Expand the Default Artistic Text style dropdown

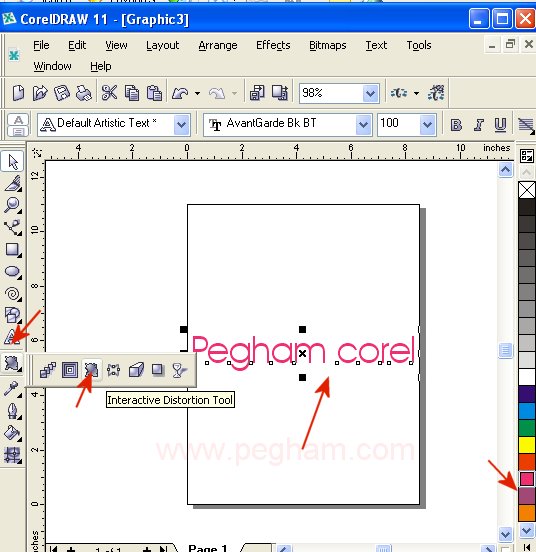coord(181,124)
